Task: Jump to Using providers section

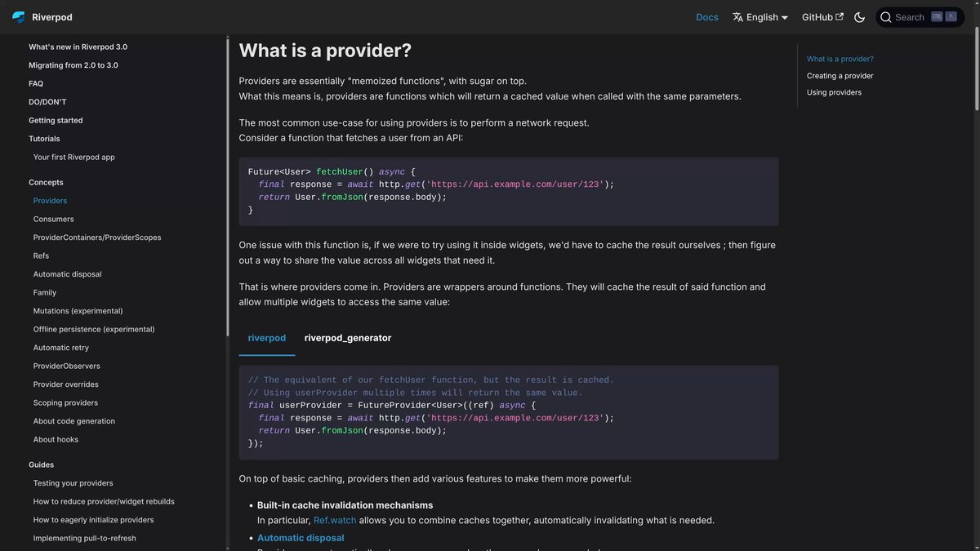Action: (834, 92)
